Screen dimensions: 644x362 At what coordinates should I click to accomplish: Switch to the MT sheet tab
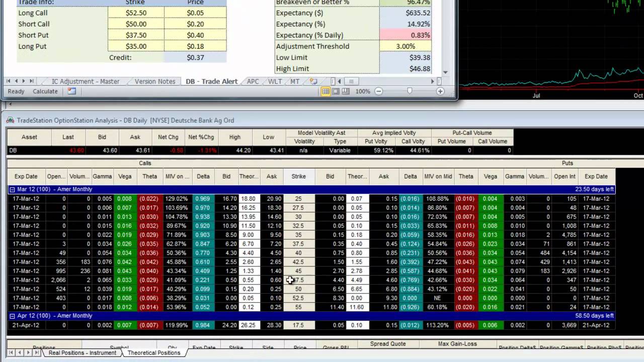(x=295, y=81)
